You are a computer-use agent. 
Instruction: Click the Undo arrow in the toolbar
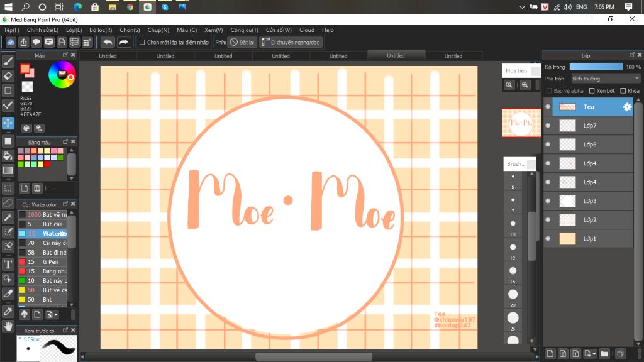click(108, 42)
